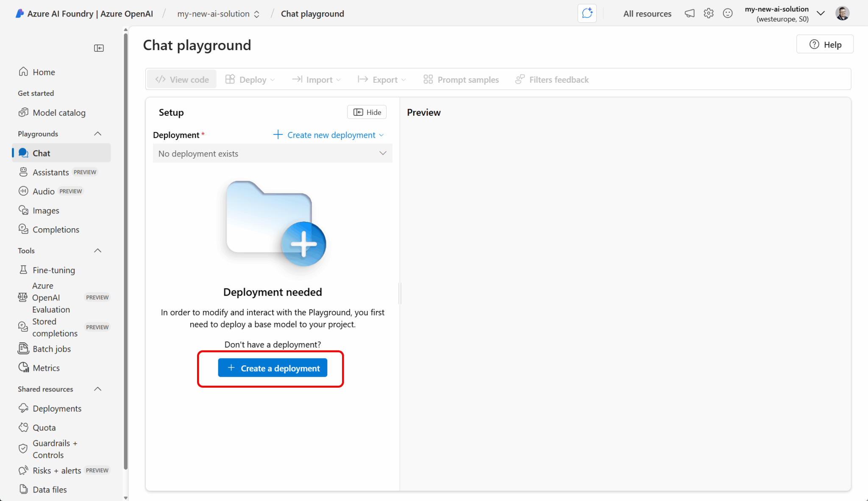The height and width of the screenshot is (501, 868).
Task: Open Batch jobs from the sidebar
Action: [51, 349]
